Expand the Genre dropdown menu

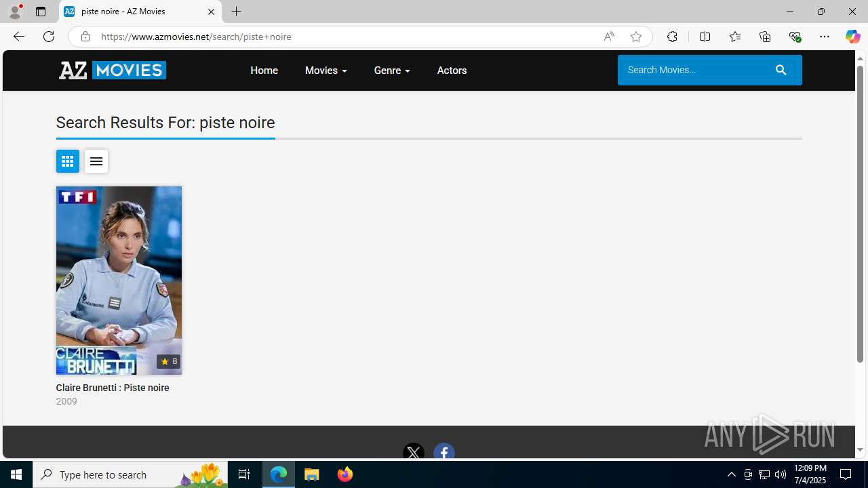[392, 70]
